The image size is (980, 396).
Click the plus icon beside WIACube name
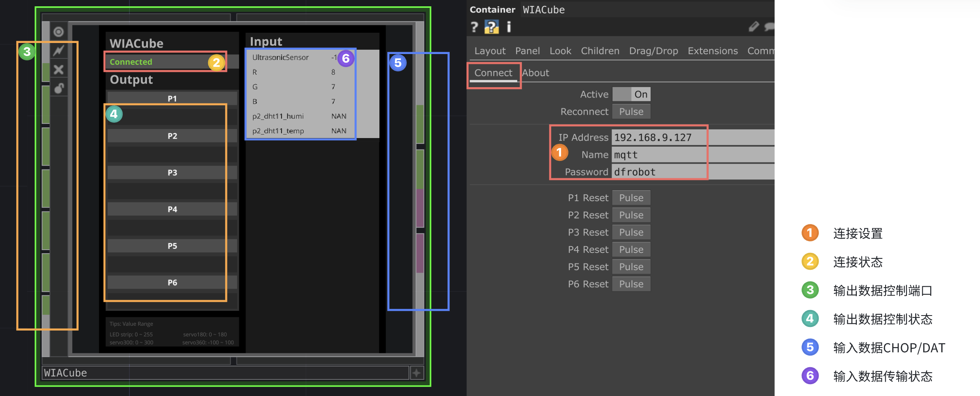(417, 373)
